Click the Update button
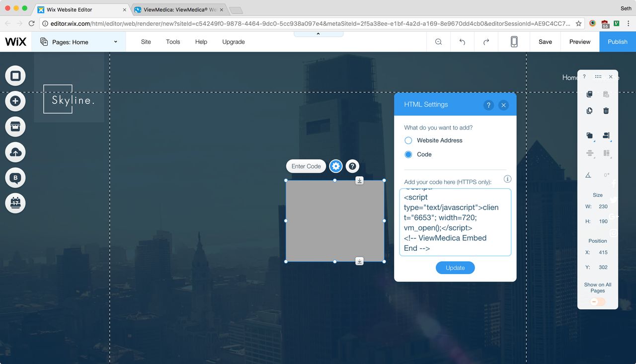 pyautogui.click(x=455, y=267)
